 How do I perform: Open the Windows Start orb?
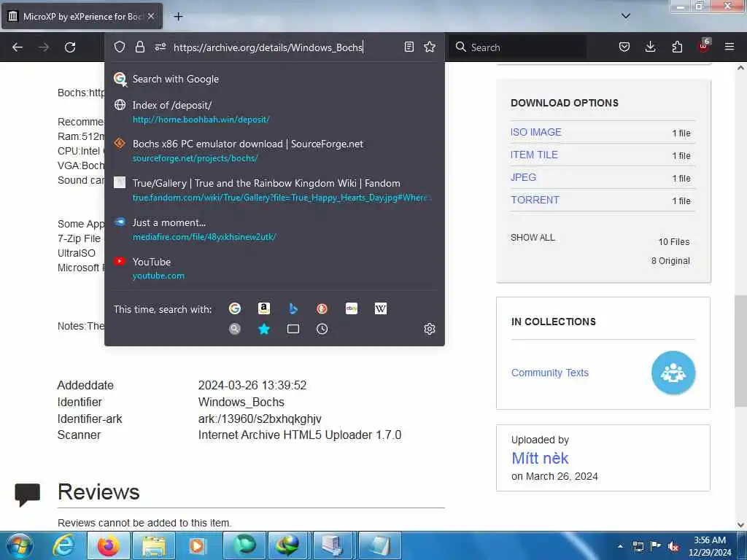click(20, 545)
